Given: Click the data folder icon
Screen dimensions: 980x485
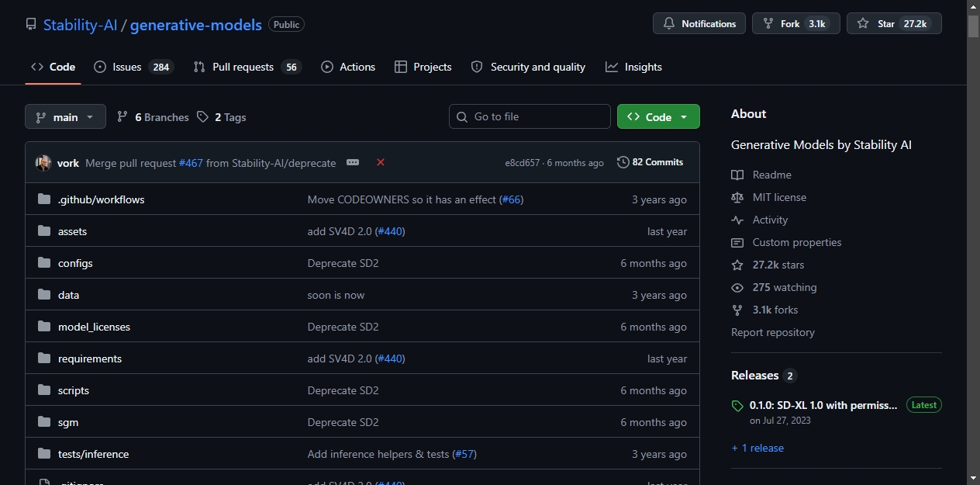Looking at the screenshot, I should (x=44, y=295).
